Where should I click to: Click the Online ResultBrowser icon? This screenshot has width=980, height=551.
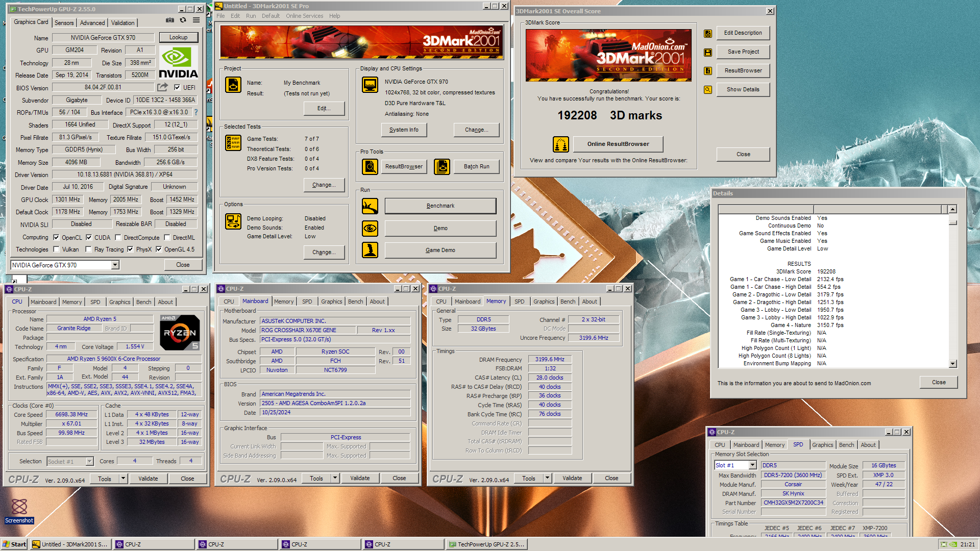[x=561, y=144]
